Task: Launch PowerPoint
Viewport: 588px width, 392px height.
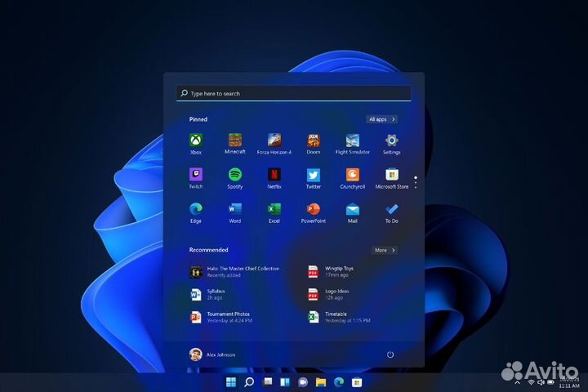Action: point(313,213)
